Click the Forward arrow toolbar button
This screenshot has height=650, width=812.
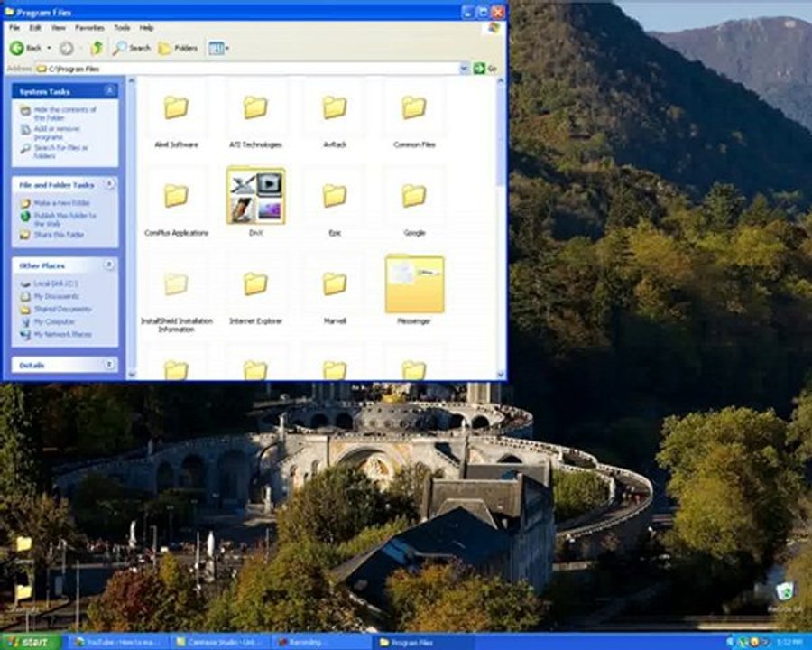(66, 48)
